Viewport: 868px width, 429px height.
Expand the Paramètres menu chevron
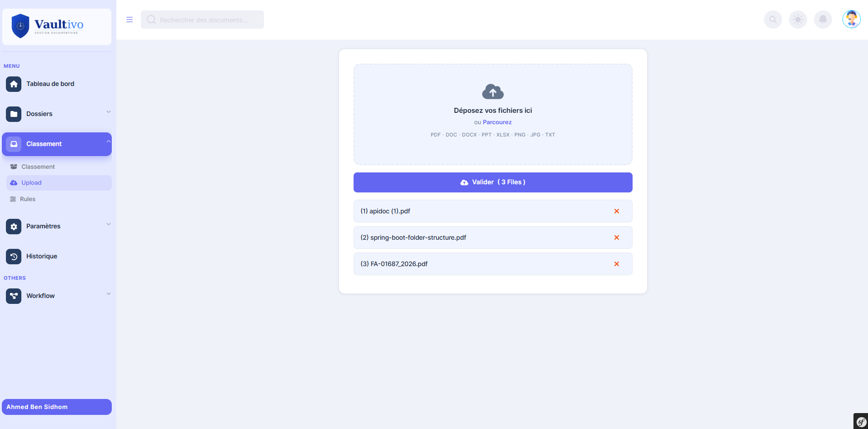[109, 224]
